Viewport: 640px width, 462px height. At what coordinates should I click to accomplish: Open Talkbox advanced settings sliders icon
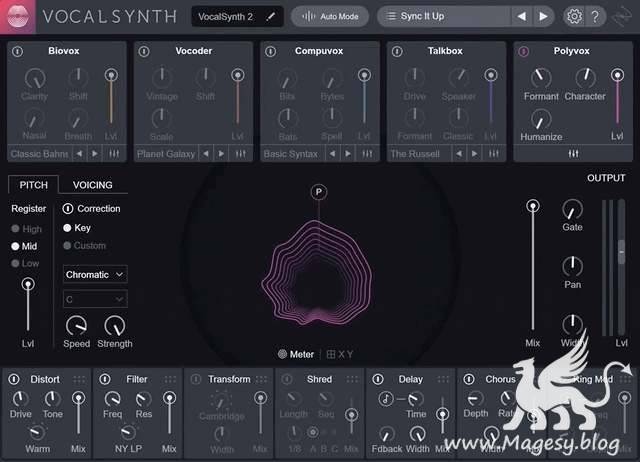[493, 154]
